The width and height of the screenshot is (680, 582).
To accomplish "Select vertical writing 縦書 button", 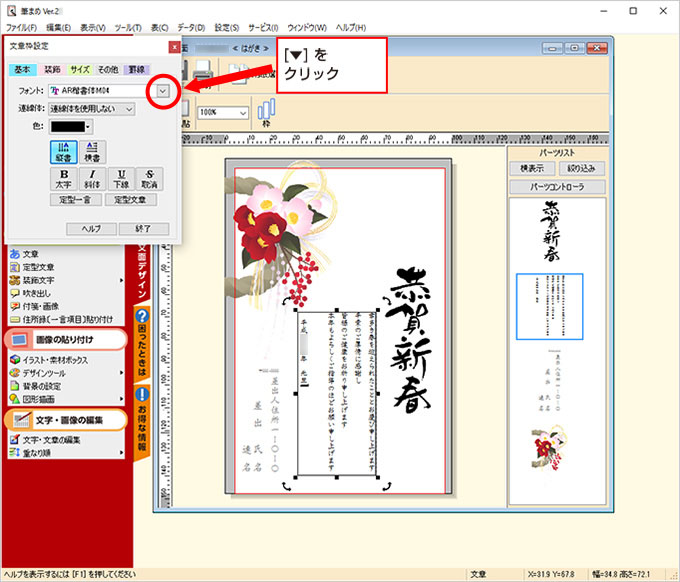I will pyautogui.click(x=63, y=152).
